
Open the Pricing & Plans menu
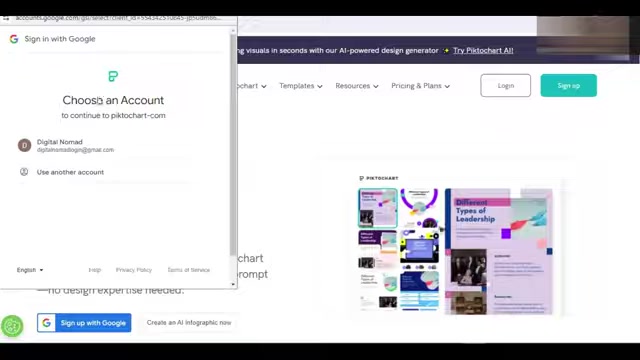coord(420,86)
